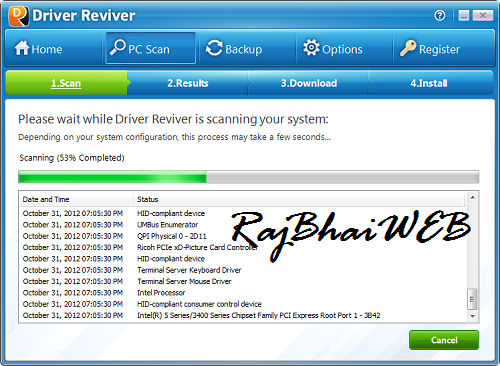Switch to the PC Scan tab
This screenshot has height=366, width=500.
(151, 48)
